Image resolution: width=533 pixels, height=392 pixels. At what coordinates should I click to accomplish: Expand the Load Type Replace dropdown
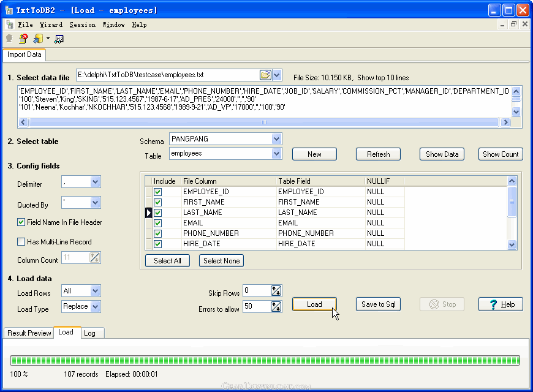coord(96,306)
